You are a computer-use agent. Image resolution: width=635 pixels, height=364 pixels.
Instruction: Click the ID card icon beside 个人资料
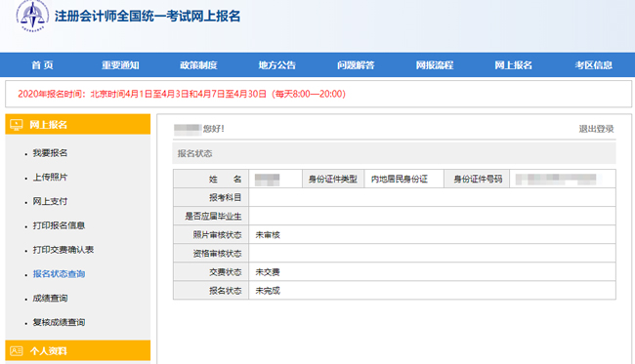tap(17, 350)
